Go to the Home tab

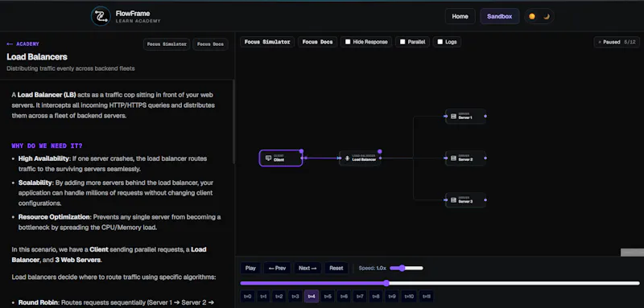pyautogui.click(x=460, y=16)
